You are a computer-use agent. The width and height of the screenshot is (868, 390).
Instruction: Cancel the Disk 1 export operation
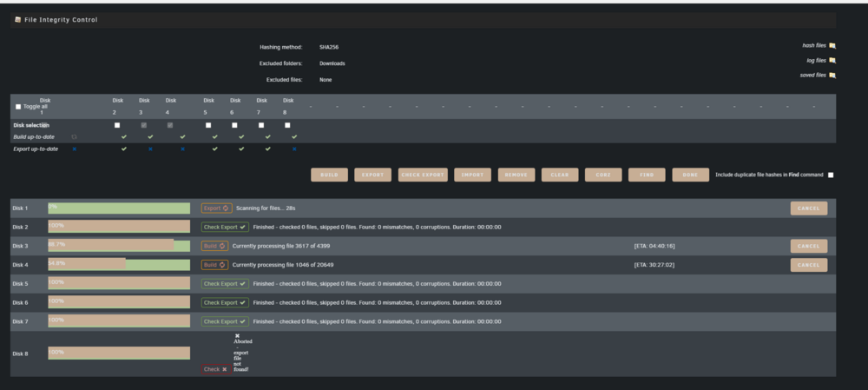[809, 208]
